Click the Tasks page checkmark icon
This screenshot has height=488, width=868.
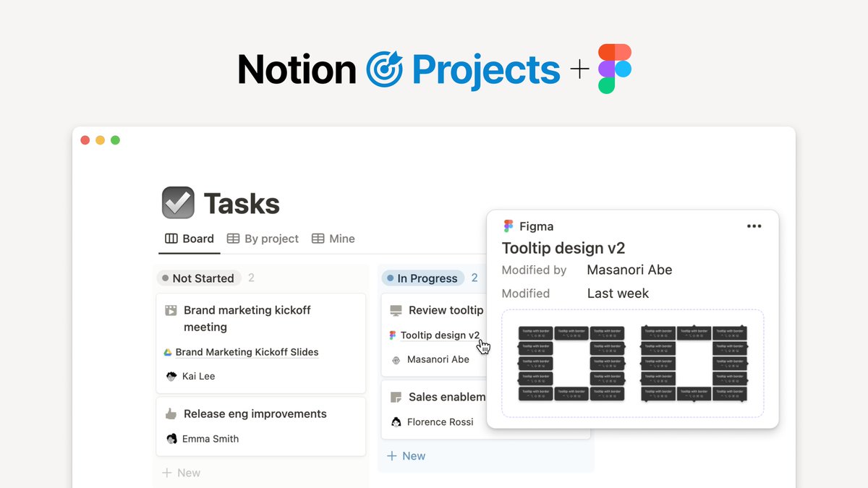(x=178, y=203)
